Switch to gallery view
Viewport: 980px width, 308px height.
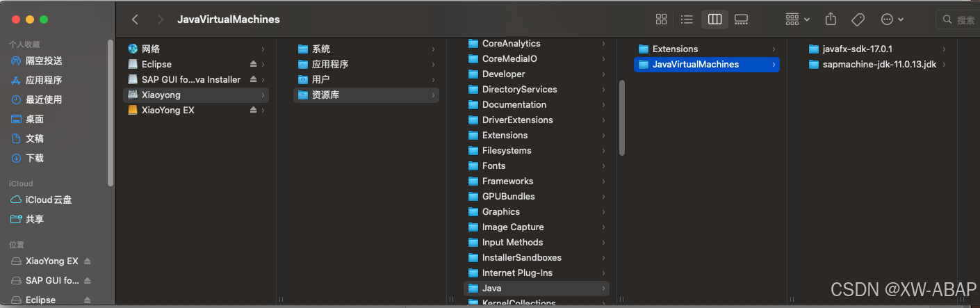(x=741, y=19)
